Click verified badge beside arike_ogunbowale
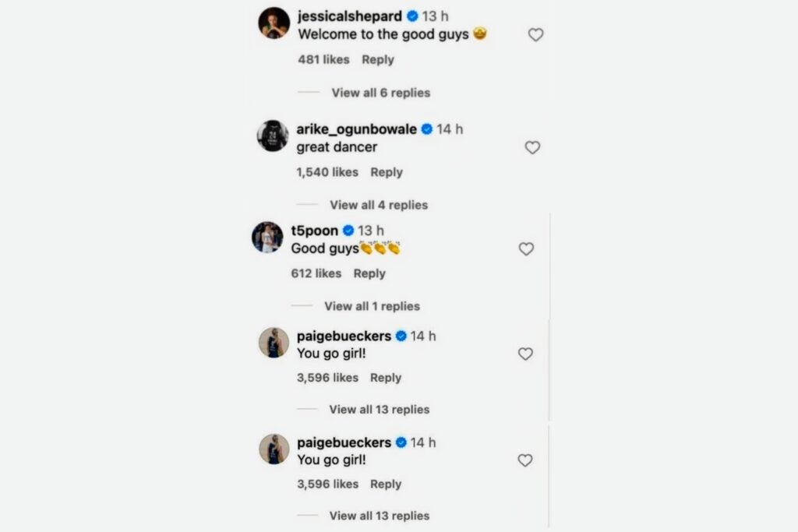The height and width of the screenshot is (532, 798). (427, 129)
